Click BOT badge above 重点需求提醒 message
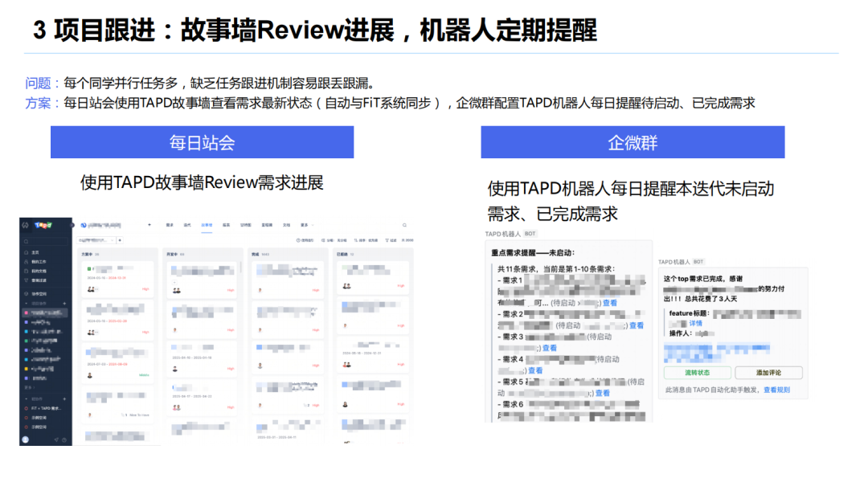Viewport: 868px width, 486px height. 530,234
